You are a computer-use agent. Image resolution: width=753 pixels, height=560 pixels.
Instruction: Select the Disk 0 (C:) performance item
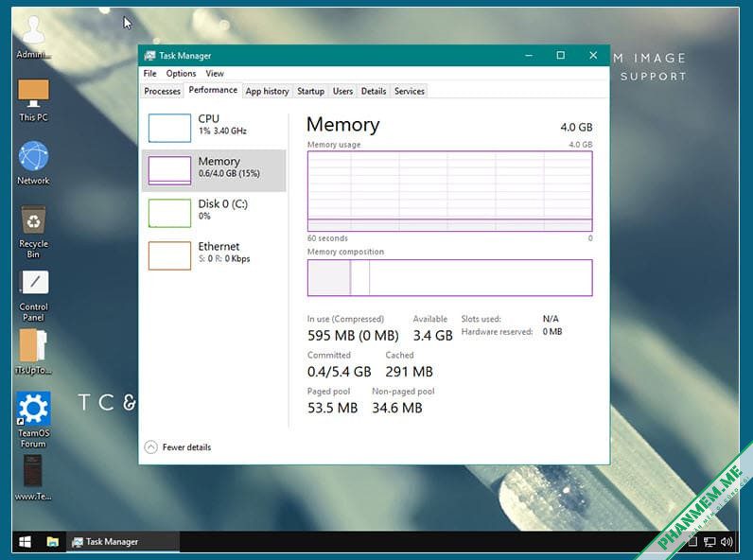pyautogui.click(x=214, y=213)
